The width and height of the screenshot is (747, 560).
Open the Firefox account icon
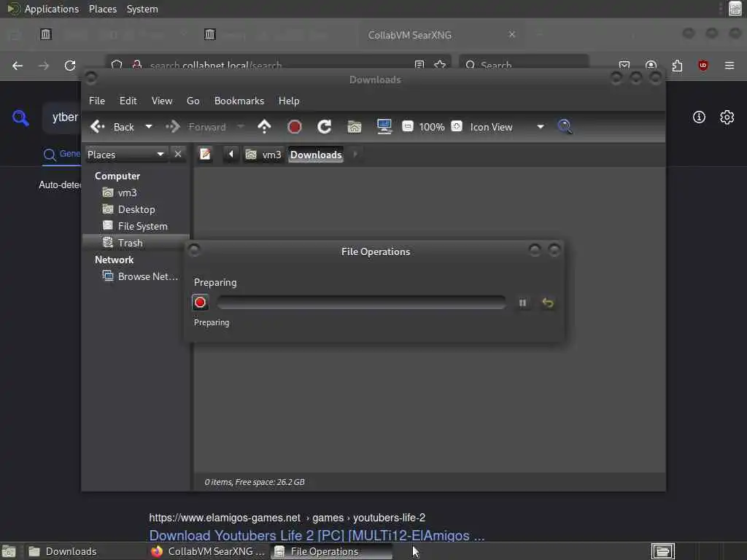[x=651, y=65]
